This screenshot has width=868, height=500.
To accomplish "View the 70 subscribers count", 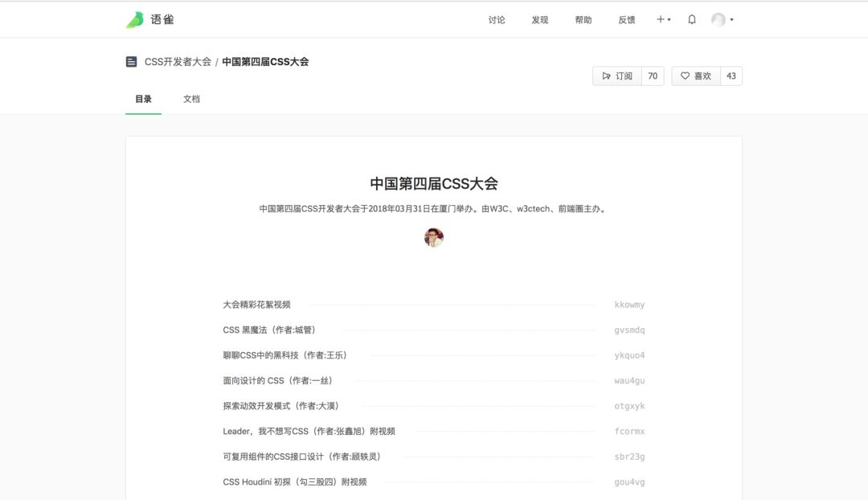I will coord(653,76).
